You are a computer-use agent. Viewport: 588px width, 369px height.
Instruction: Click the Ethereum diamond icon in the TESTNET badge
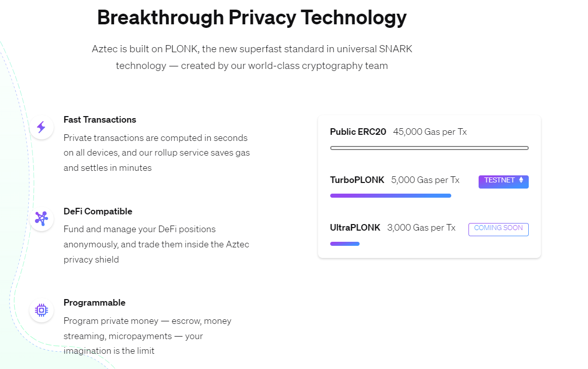point(521,180)
